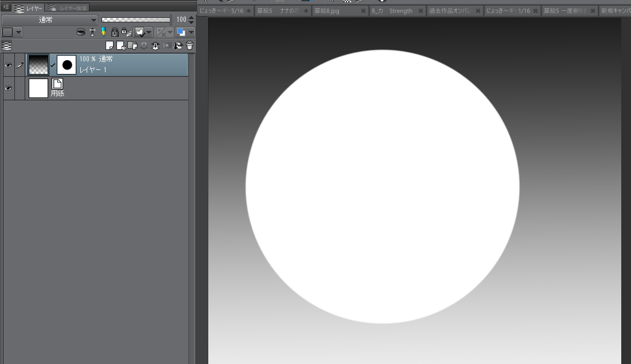The width and height of the screenshot is (631, 364).
Task: Open the 通常 blend mode dropdown
Action: tap(49, 19)
